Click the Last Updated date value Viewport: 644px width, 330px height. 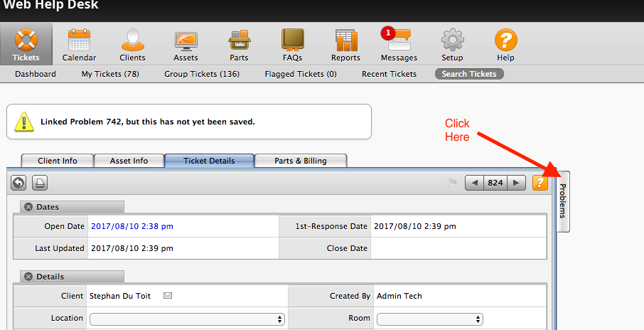pyautogui.click(x=132, y=248)
